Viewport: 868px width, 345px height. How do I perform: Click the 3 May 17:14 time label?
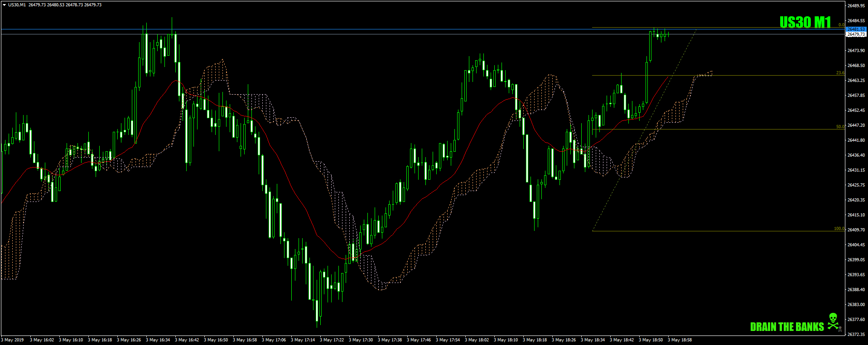(x=303, y=340)
